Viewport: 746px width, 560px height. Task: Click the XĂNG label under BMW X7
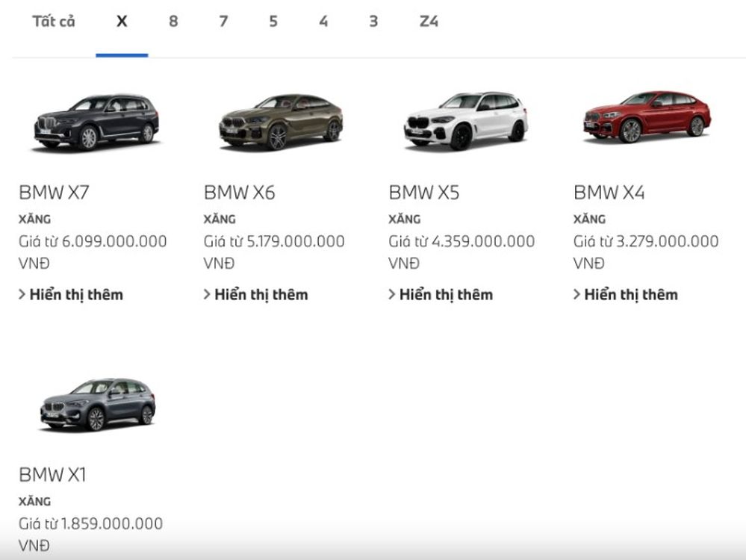pos(35,219)
